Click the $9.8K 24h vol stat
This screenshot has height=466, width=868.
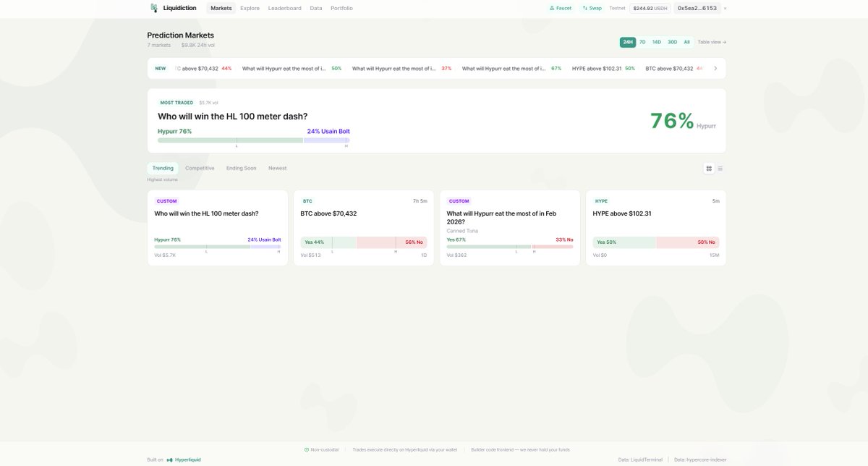point(198,45)
